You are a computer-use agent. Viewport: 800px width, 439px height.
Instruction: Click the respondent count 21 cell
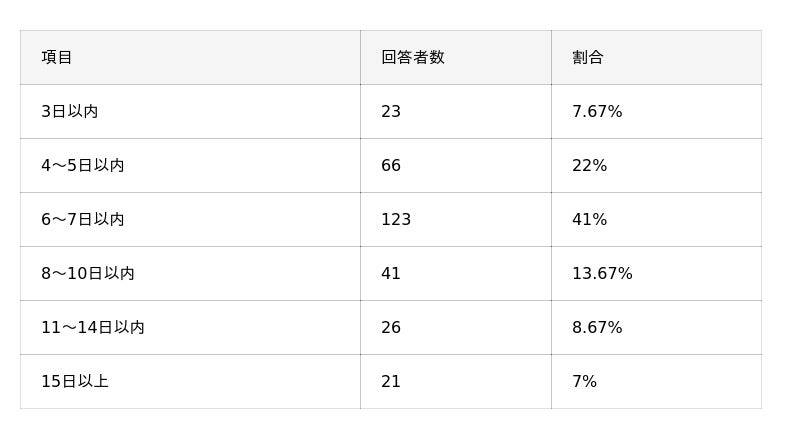pos(391,382)
